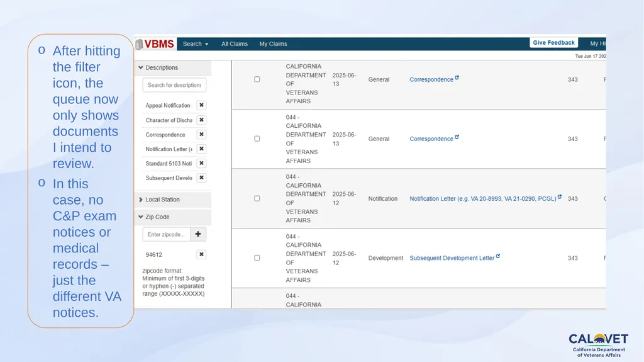Open the Search dropdown menu

click(196, 44)
